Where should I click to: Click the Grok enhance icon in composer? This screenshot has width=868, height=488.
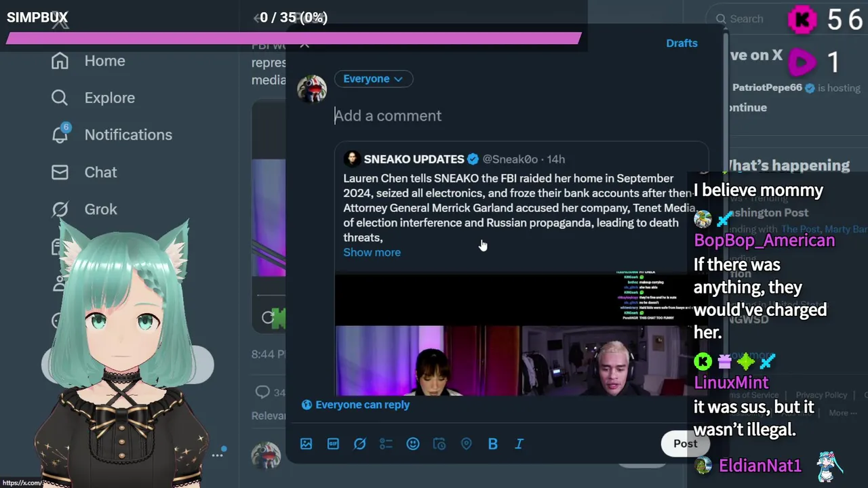pos(360,444)
